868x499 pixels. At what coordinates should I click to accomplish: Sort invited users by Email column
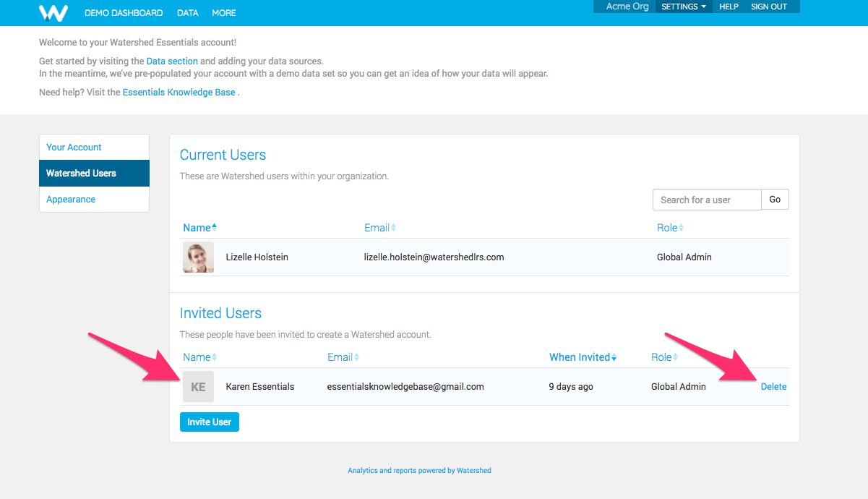tap(343, 357)
